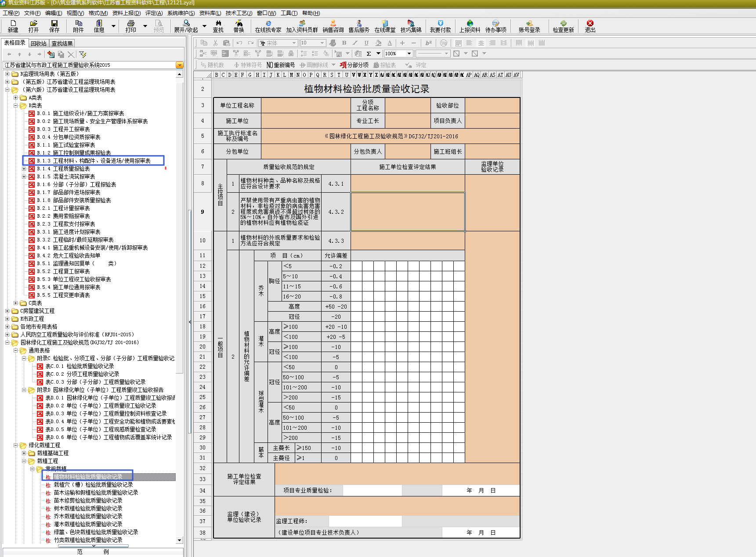Viewport: 756px width, 557px height.
Task: Collapse the B类表 folder
Action: coord(16,106)
